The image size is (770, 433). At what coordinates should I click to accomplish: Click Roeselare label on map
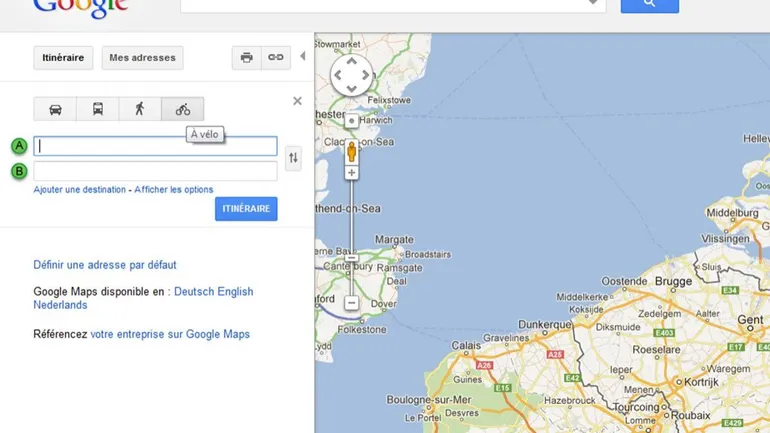point(656,350)
